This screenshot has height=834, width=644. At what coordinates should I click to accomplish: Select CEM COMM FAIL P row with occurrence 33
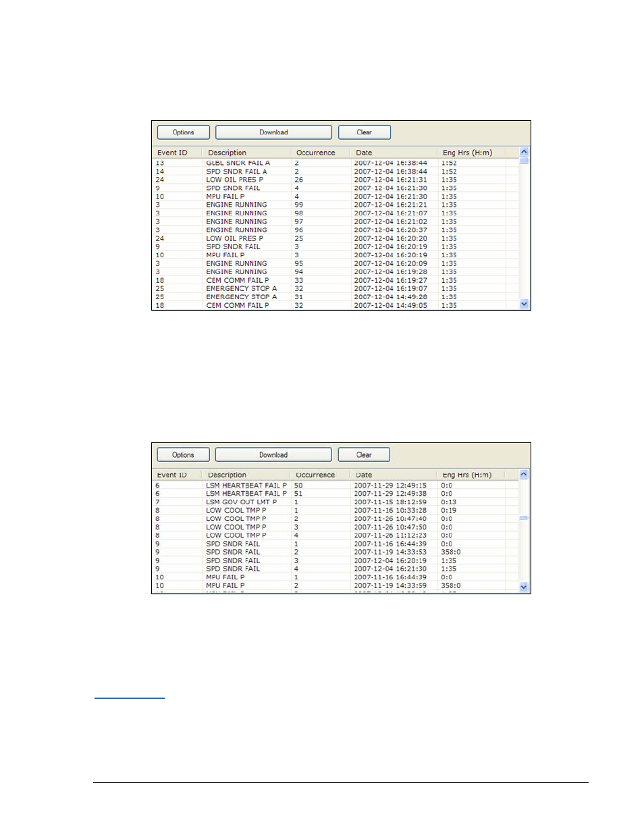pos(336,280)
